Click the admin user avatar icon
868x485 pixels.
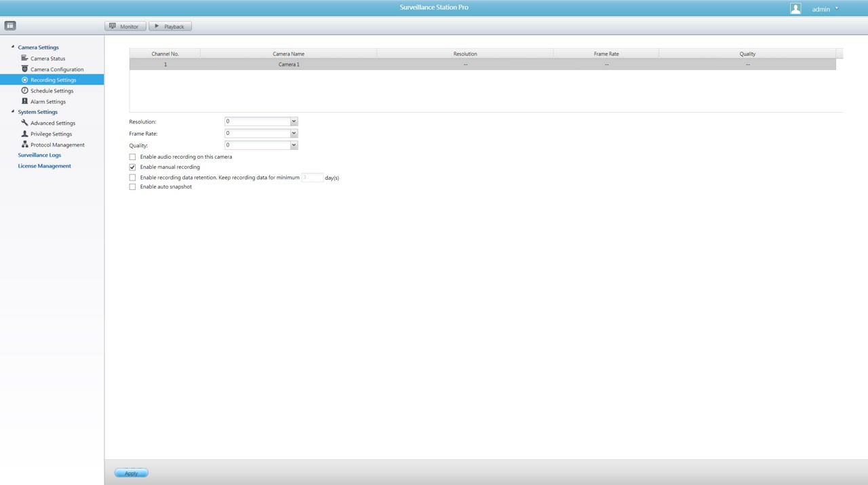coord(795,9)
